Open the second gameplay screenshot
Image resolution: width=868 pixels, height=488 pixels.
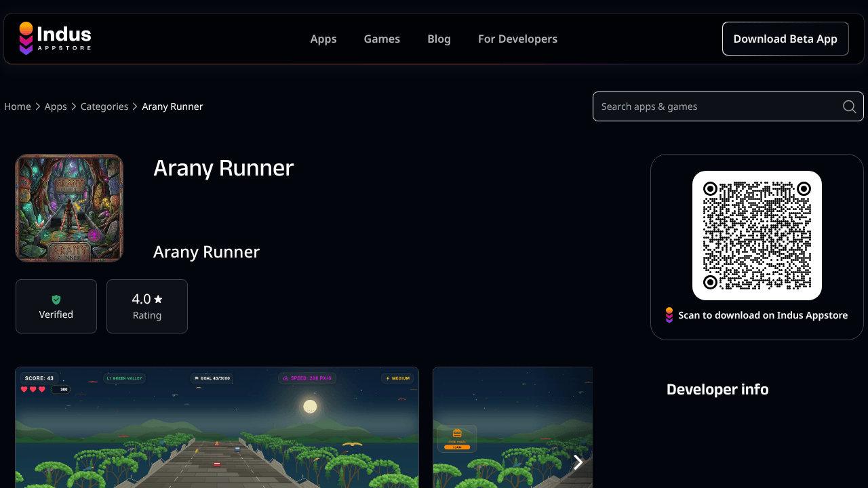coord(513,427)
